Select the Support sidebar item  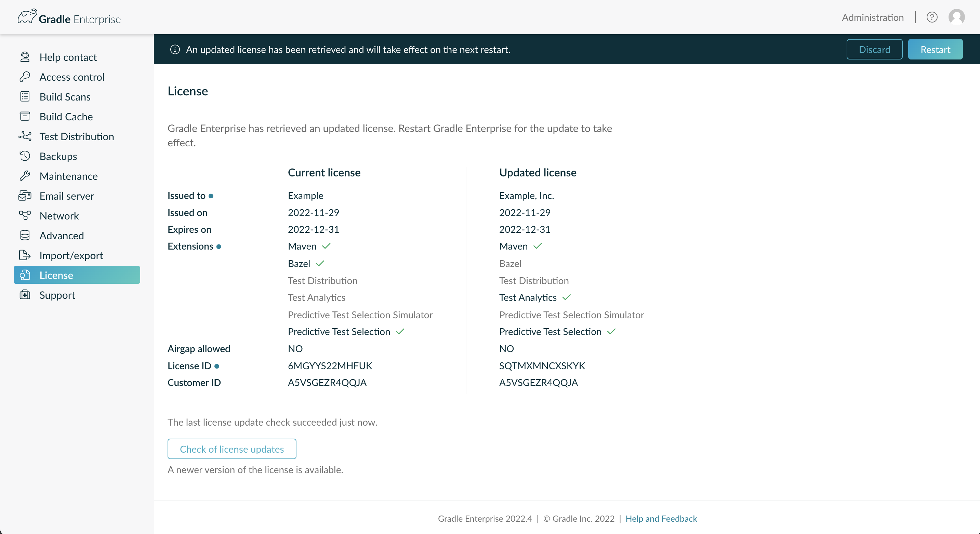coord(57,295)
